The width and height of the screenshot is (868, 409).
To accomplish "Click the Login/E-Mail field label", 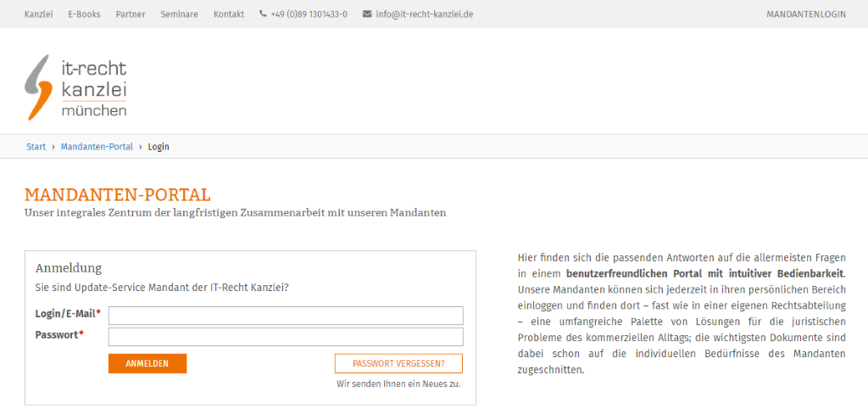I will tap(68, 314).
